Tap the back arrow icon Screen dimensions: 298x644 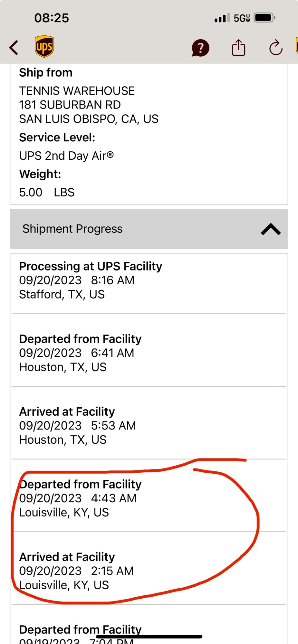tap(14, 48)
